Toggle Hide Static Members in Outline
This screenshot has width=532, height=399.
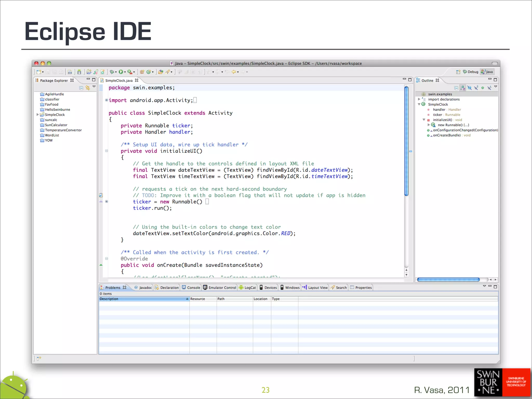[476, 88]
